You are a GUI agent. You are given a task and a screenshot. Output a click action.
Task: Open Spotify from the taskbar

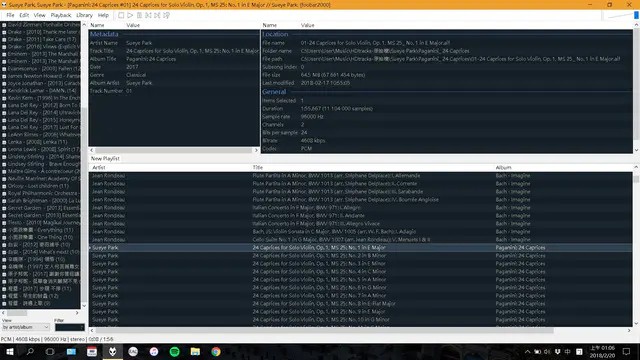pos(175,351)
